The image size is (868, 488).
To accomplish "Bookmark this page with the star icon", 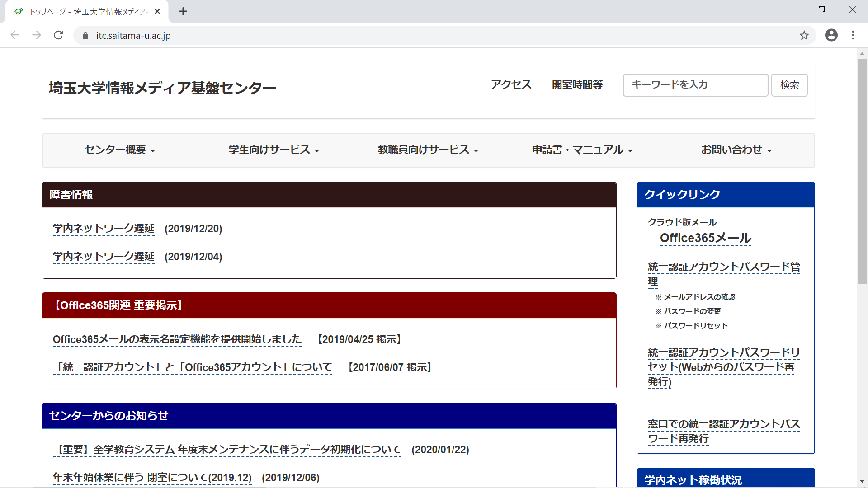I will click(804, 35).
